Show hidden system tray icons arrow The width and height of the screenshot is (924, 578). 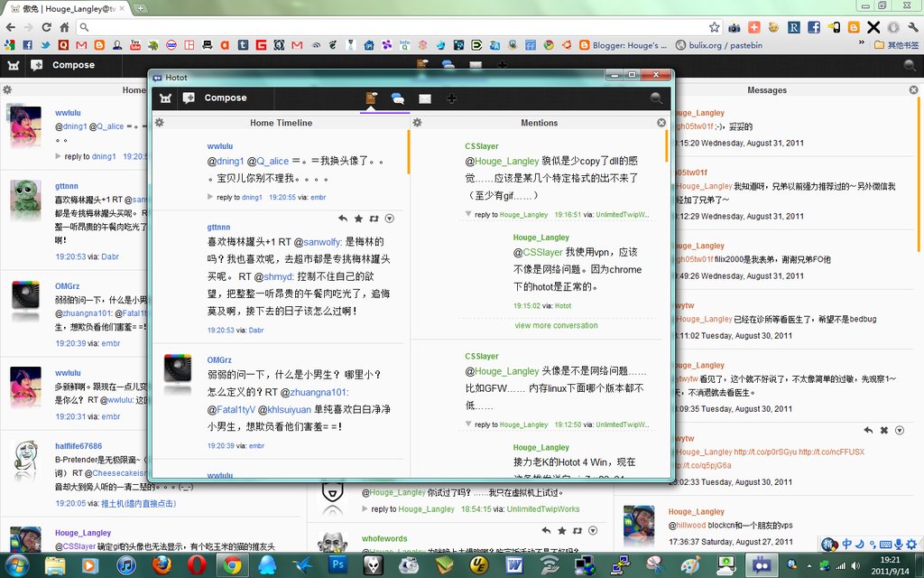(808, 566)
